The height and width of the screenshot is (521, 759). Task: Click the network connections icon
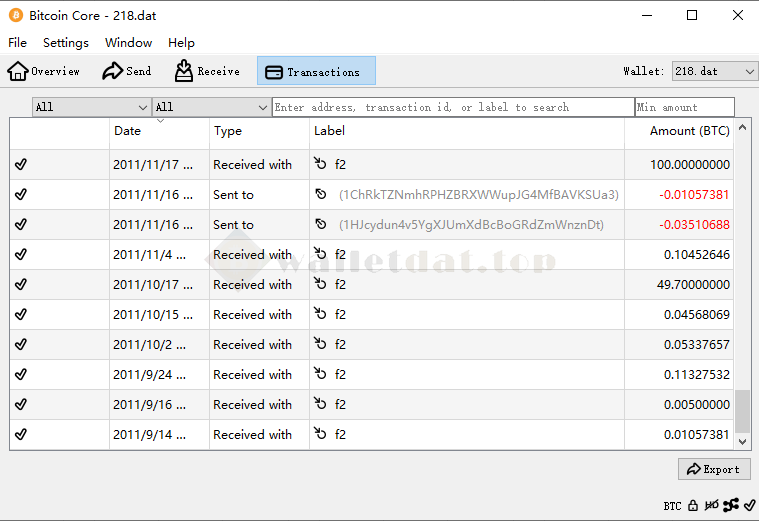[730, 506]
